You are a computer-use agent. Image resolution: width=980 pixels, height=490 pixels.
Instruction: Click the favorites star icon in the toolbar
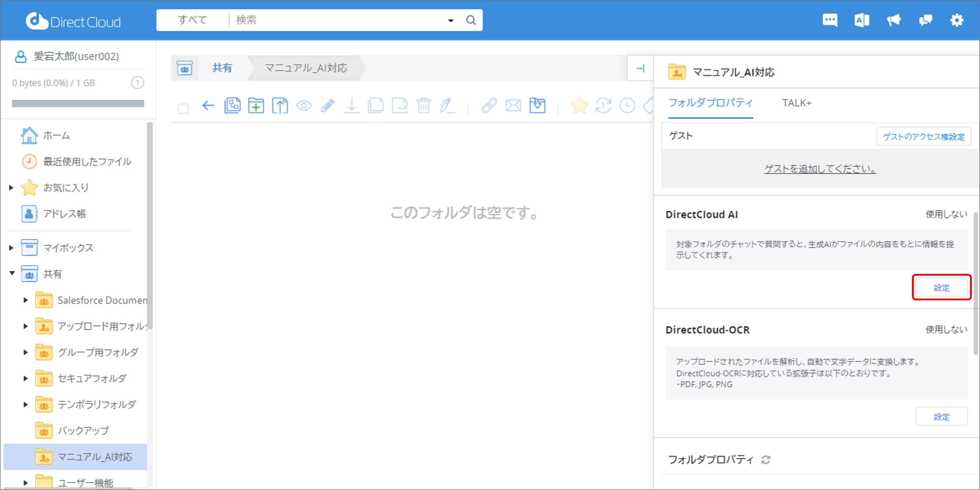pos(580,105)
